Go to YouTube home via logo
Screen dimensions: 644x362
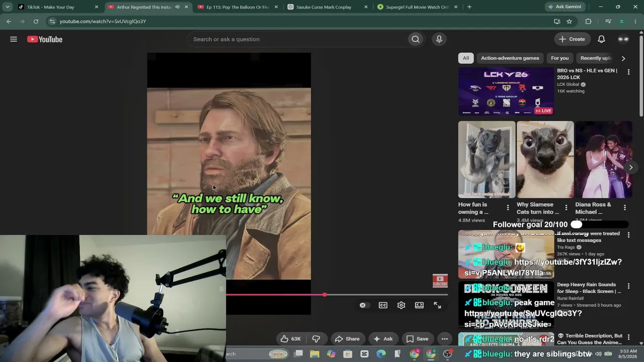[45, 39]
